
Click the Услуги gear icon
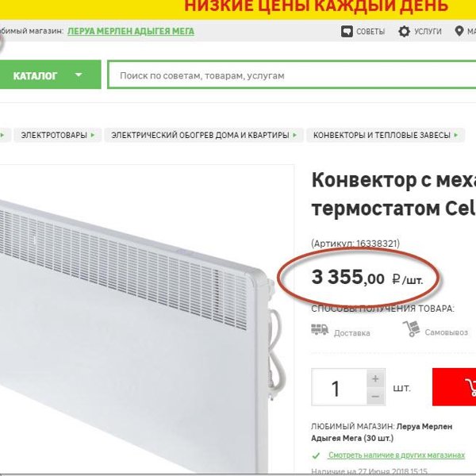click(404, 31)
